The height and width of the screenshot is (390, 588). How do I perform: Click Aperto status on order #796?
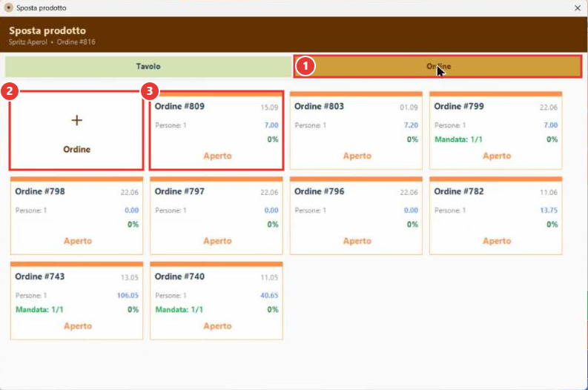[357, 241]
